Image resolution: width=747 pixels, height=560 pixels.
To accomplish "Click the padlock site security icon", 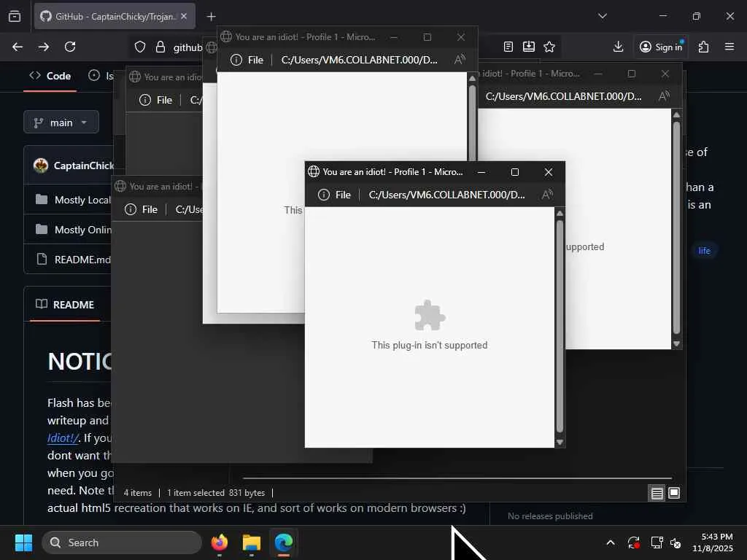I will click(160, 47).
